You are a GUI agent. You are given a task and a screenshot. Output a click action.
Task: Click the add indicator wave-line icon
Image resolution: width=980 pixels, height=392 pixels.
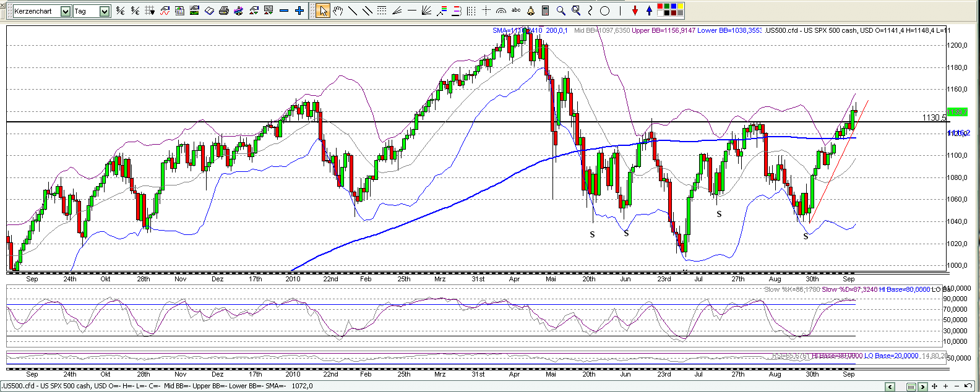[165, 11]
